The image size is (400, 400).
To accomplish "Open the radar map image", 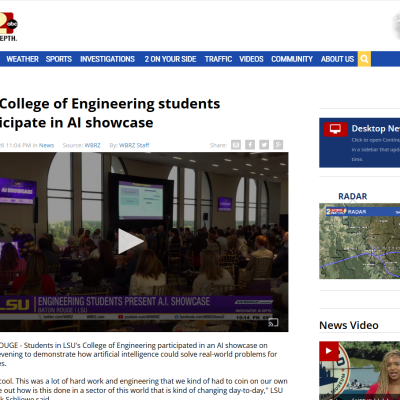I will click(360, 241).
